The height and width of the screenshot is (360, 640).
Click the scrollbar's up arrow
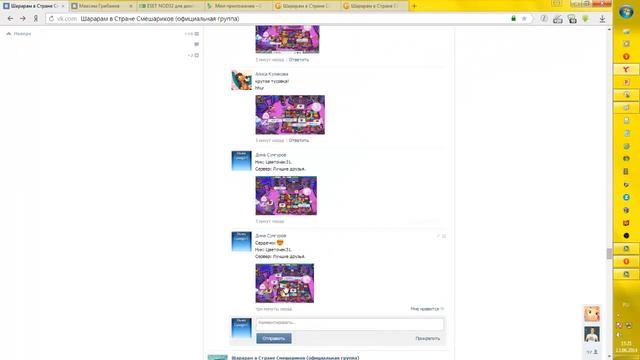[609, 29]
